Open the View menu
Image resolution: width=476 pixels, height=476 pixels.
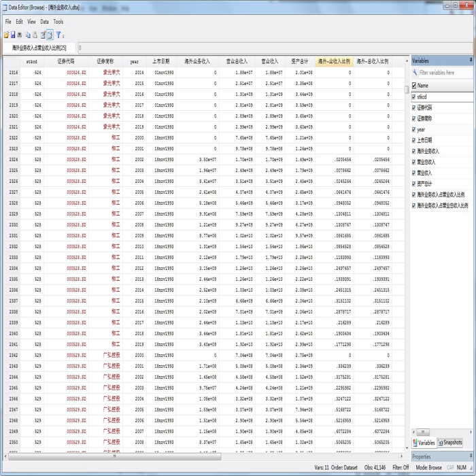(31, 22)
